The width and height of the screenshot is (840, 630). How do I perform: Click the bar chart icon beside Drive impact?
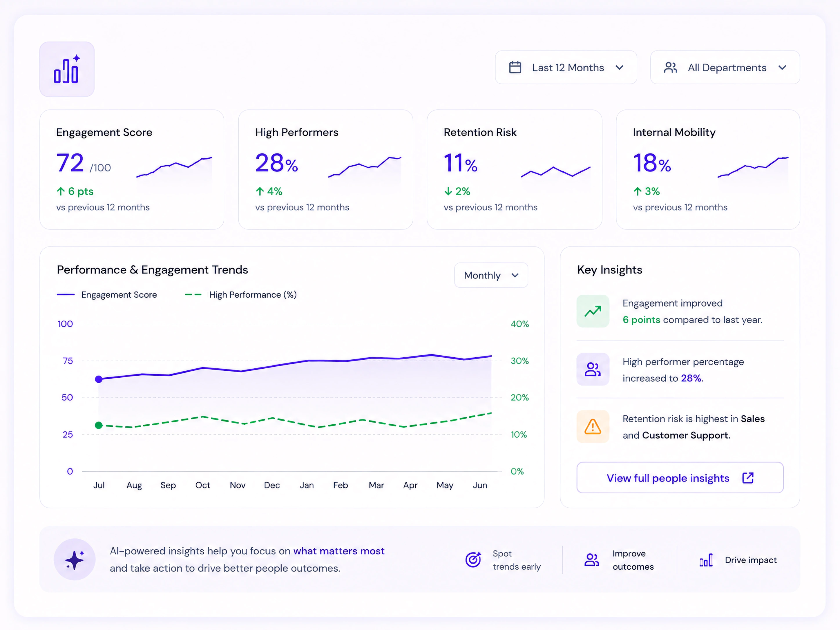[706, 560]
